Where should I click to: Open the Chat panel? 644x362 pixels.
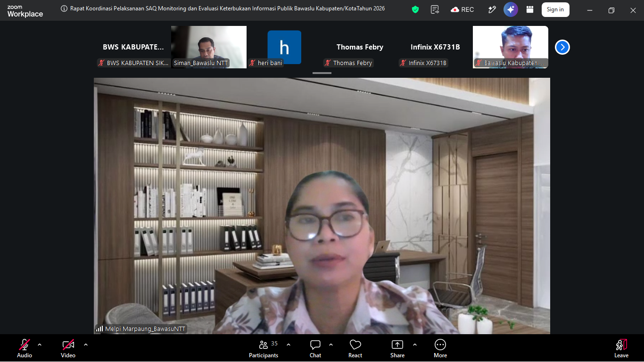[x=315, y=348]
